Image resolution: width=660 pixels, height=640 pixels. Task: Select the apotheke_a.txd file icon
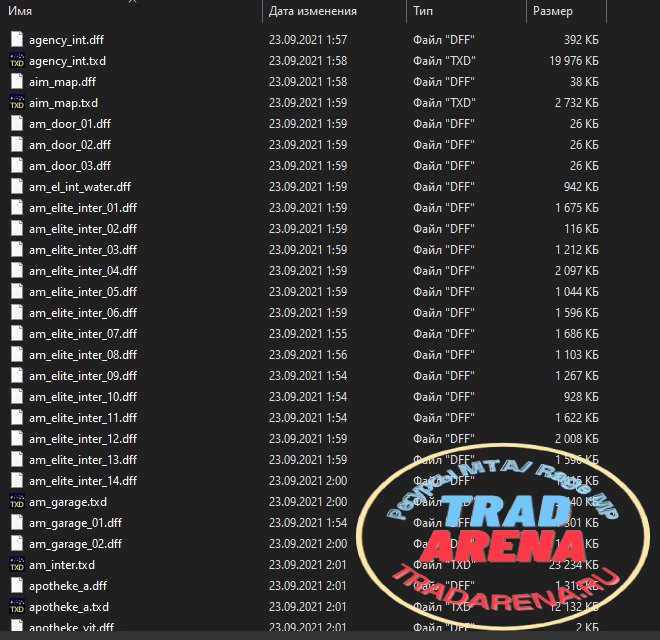point(17,607)
